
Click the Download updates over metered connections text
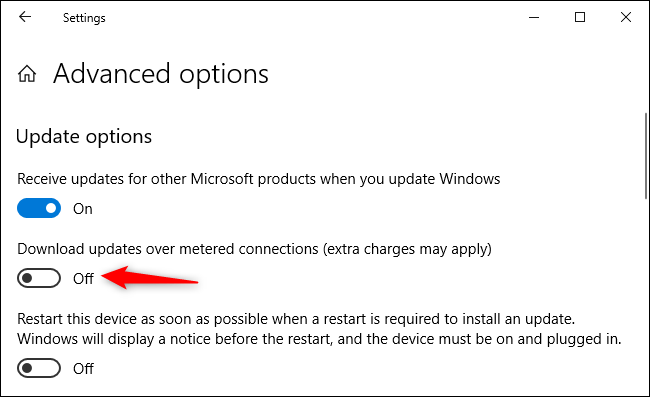(254, 249)
